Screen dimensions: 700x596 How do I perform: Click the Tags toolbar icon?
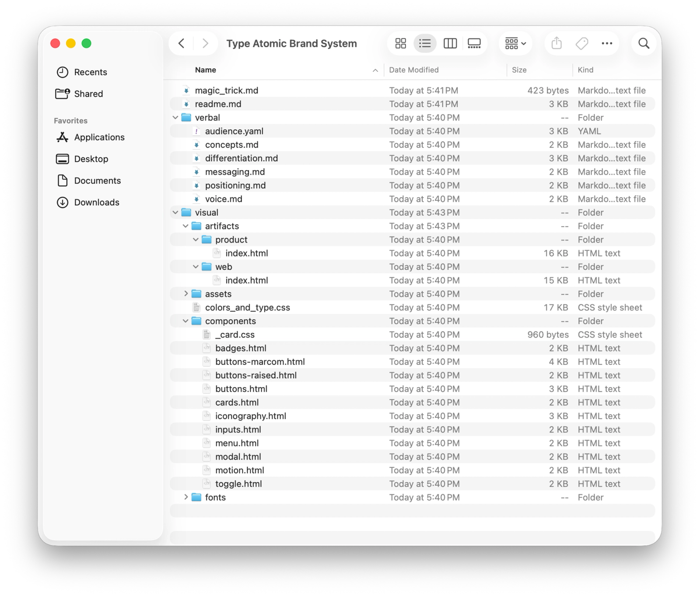tap(582, 43)
